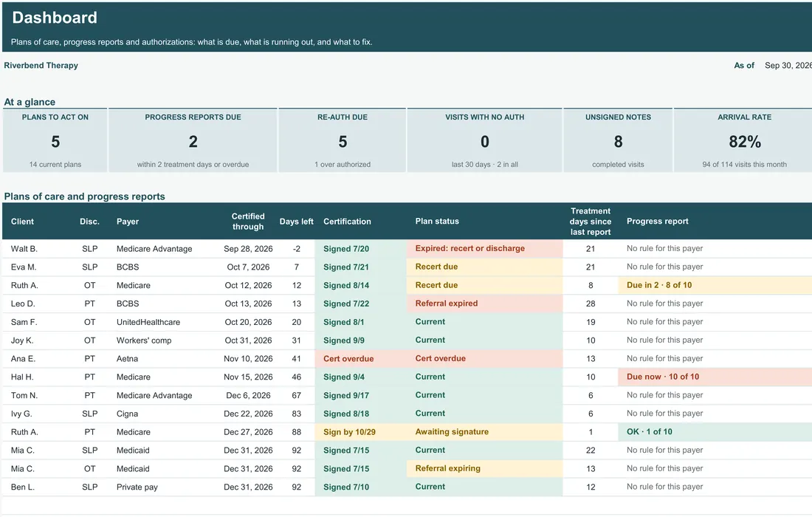
Task: Click the Dec 27, 2026 certified through date
Action: (x=248, y=432)
